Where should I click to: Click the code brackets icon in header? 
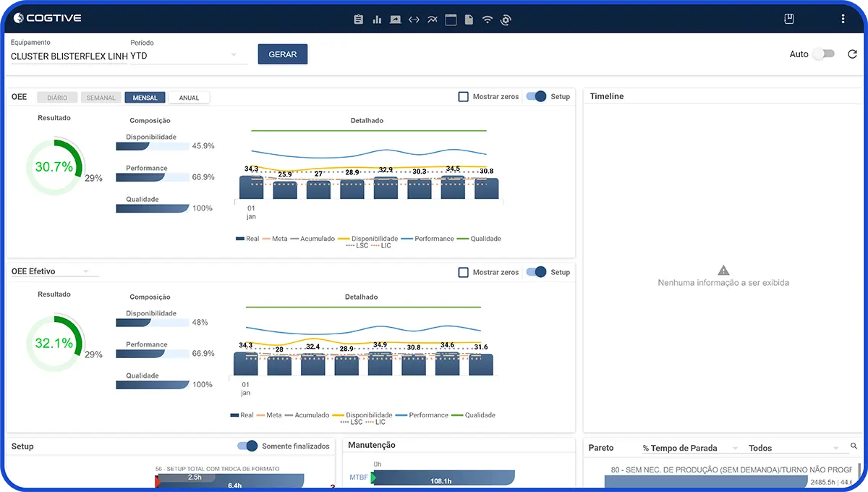(x=414, y=20)
